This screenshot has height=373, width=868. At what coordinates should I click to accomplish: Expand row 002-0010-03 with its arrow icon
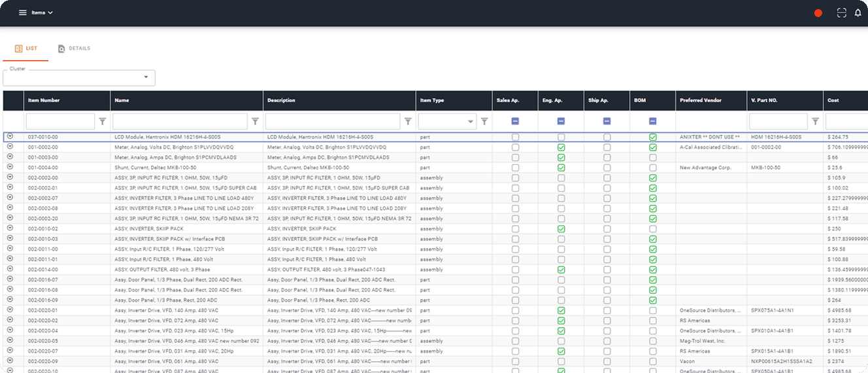[10, 238]
